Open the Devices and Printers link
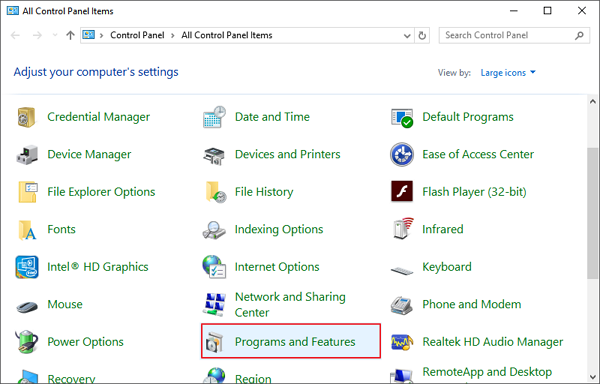Screen dimensions: 600x384 click(287, 154)
